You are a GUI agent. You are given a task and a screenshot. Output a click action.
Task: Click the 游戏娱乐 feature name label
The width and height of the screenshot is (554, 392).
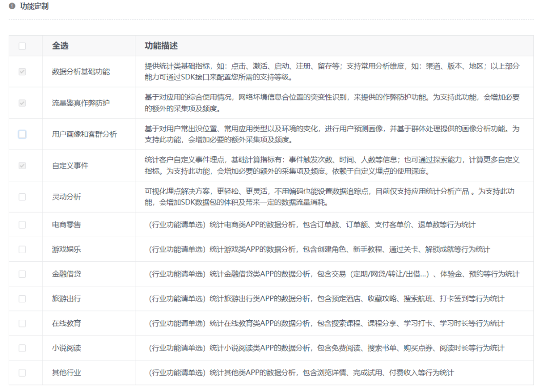click(66, 250)
